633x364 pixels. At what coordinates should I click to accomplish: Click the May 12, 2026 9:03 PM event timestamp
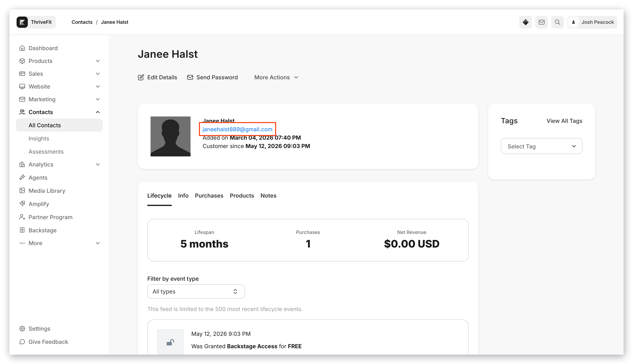(x=221, y=334)
